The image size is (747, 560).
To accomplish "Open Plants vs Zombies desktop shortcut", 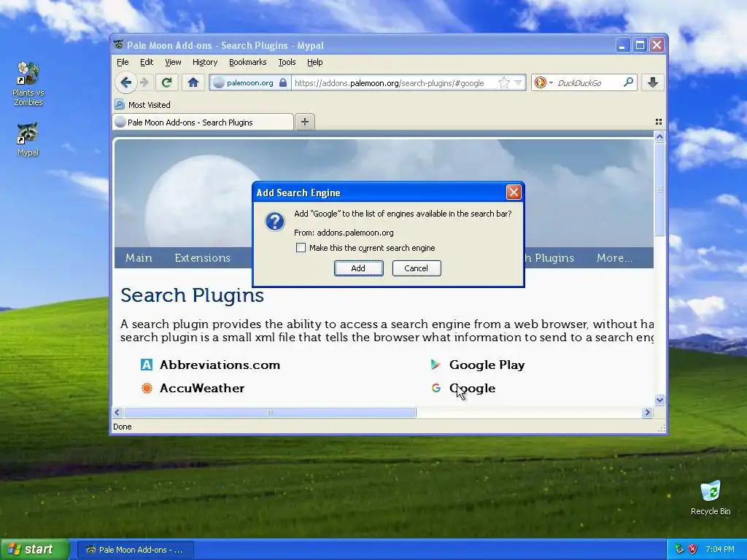I will (28, 84).
